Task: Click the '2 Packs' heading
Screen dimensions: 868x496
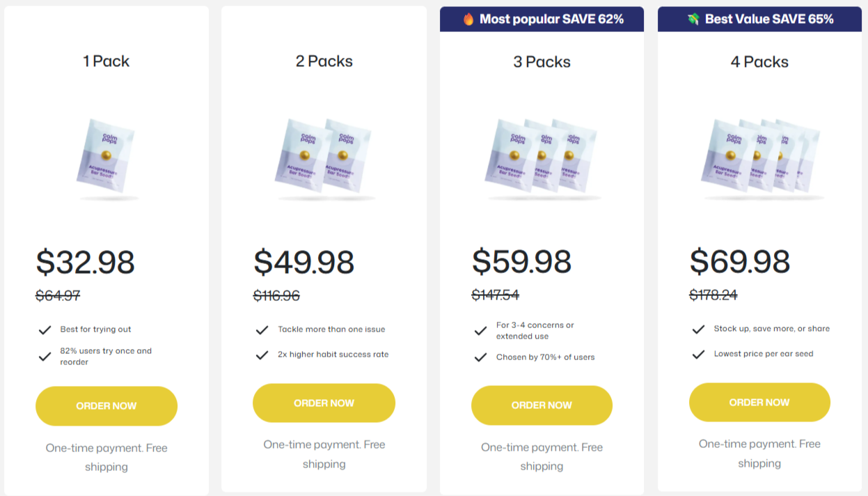Action: point(324,61)
